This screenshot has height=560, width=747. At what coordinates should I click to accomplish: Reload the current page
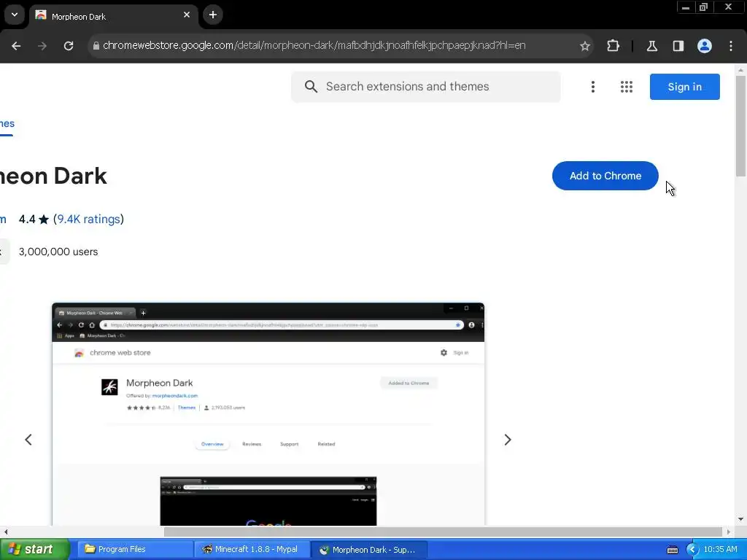click(69, 46)
